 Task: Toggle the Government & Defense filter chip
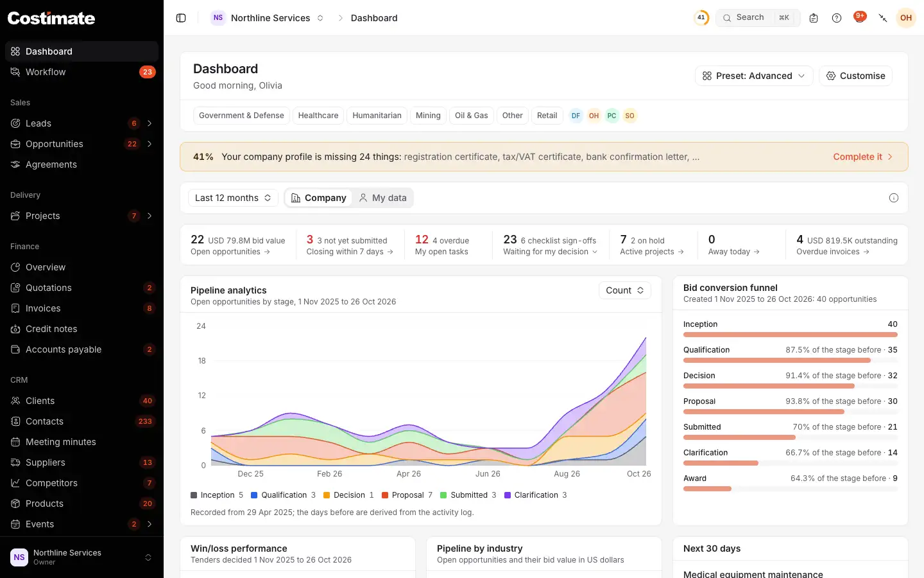[241, 116]
